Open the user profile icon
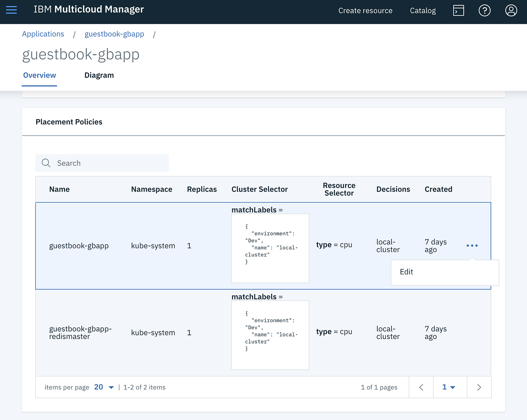 pos(511,11)
